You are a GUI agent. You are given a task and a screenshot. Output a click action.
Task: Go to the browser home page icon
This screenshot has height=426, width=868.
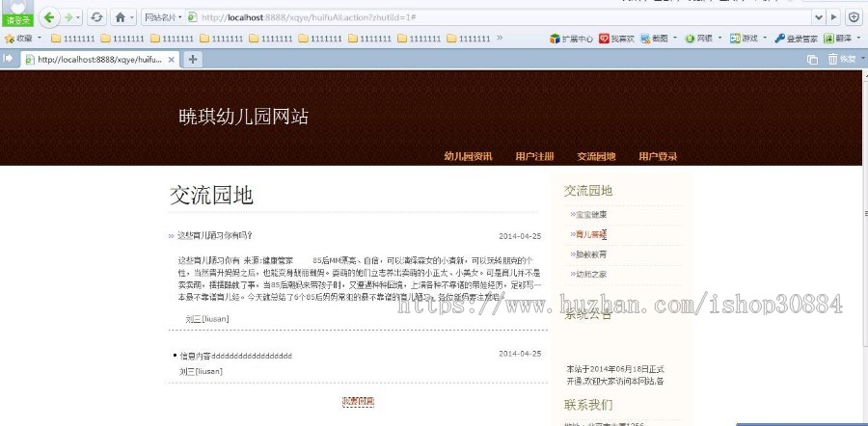pyautogui.click(x=121, y=17)
